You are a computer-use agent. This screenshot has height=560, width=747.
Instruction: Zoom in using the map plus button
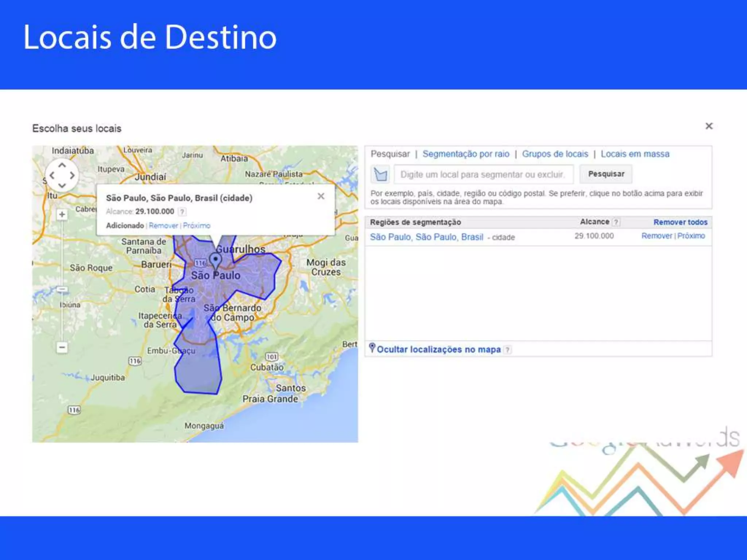[62, 214]
